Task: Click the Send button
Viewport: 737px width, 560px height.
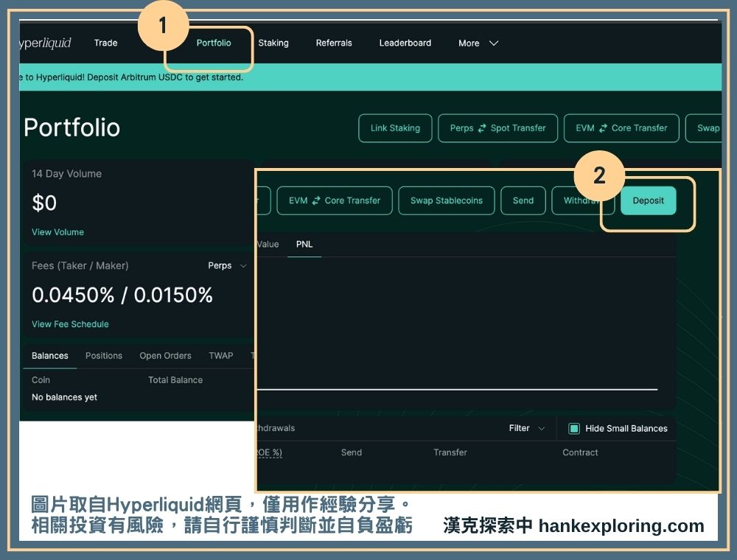Action: (x=523, y=200)
